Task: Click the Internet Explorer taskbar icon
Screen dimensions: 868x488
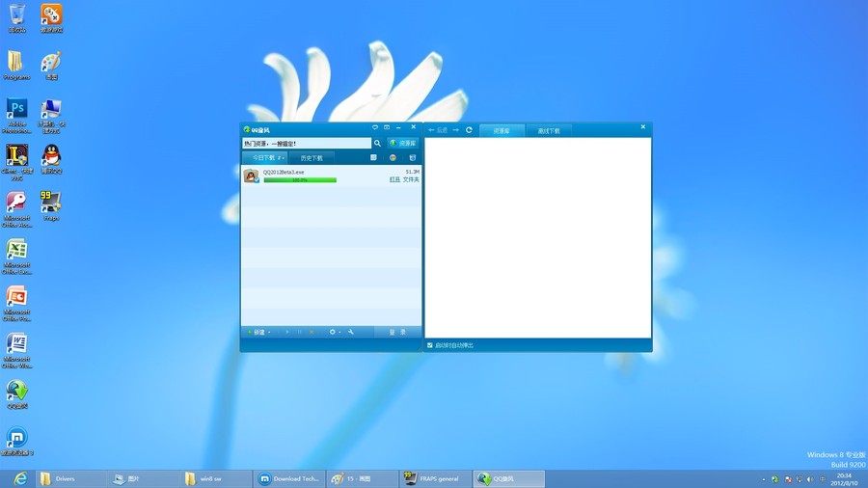Action: click(x=20, y=478)
